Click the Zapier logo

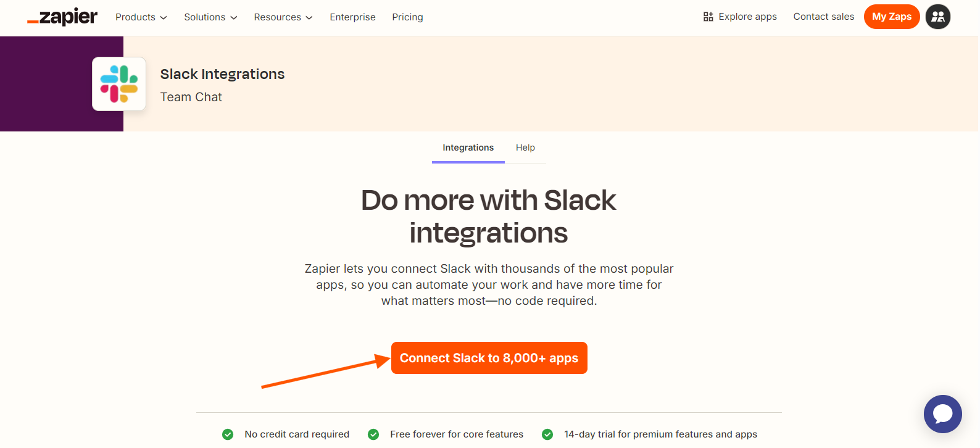coord(62,17)
